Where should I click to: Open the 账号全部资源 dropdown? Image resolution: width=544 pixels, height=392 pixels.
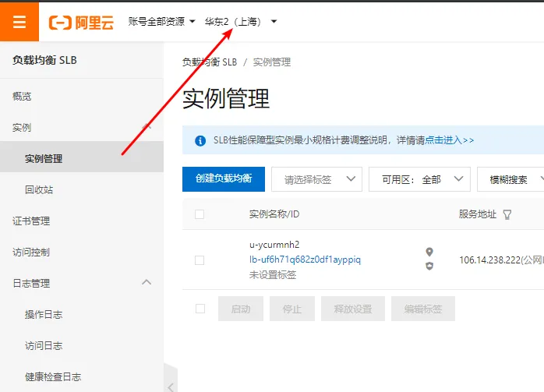[161, 22]
